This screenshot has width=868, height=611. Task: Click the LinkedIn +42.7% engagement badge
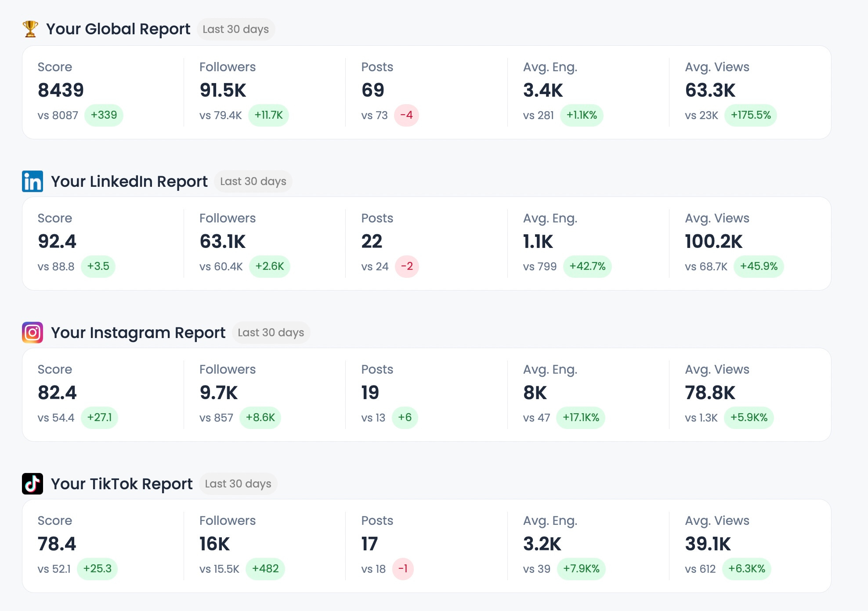point(587,266)
